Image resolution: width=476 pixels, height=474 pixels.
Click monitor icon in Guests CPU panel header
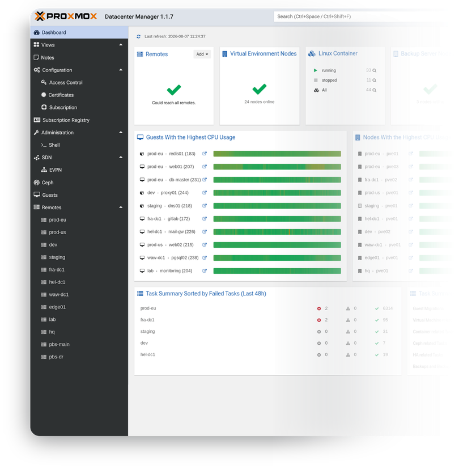(x=140, y=137)
